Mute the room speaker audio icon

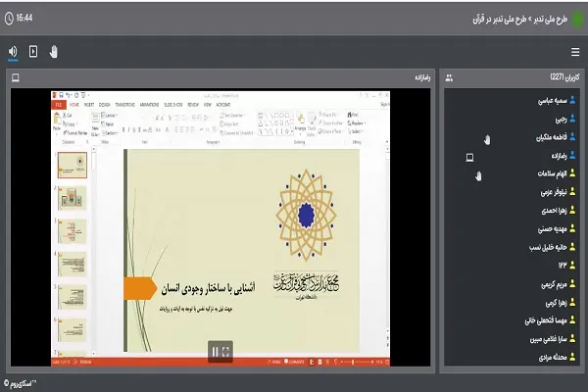pos(13,51)
